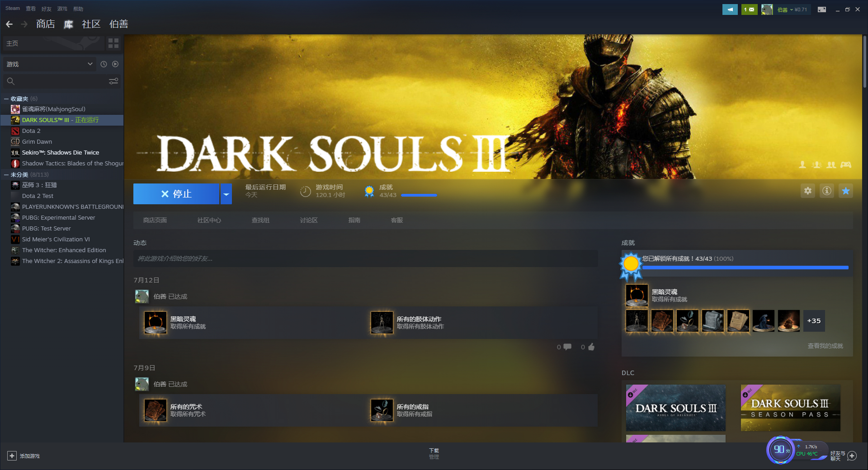Image resolution: width=868 pixels, height=470 pixels.
Task: Open the 好友 menu
Action: (47, 9)
